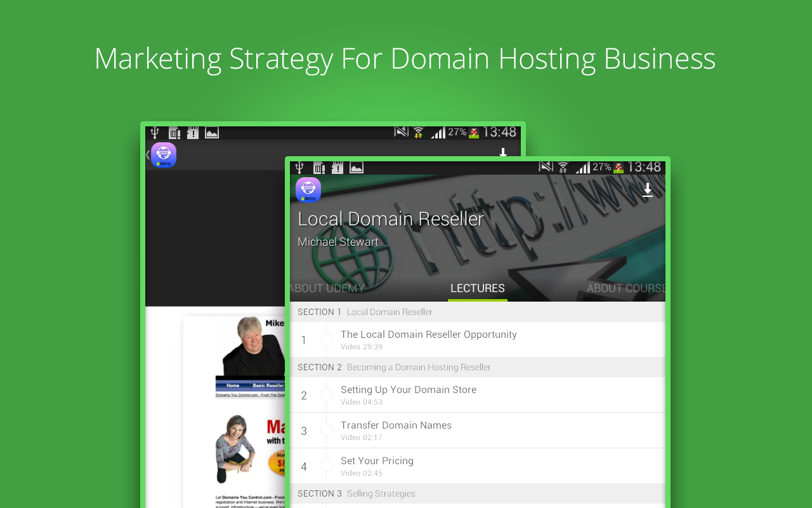Tap the muted sound icon in front screen

click(x=546, y=167)
